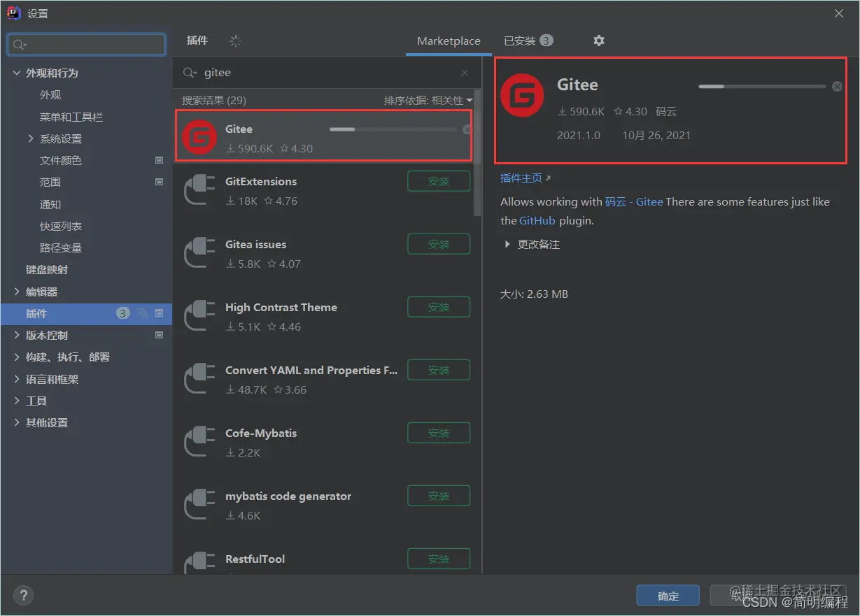Select 菜单和工具栏 in settings tree

[x=71, y=117]
